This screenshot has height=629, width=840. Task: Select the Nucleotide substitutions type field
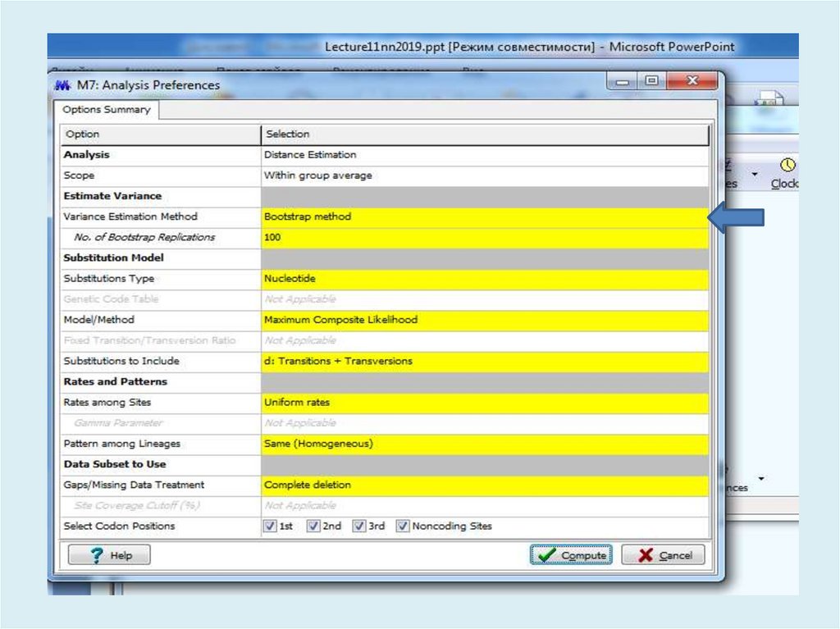click(484, 279)
